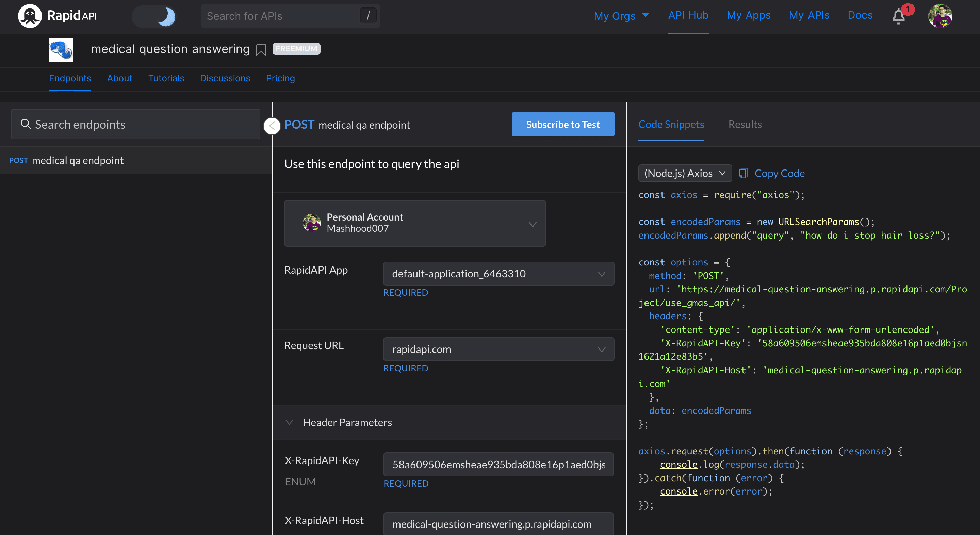Click the X-RapidAPI-Key input field
This screenshot has height=535, width=980.
(x=499, y=464)
